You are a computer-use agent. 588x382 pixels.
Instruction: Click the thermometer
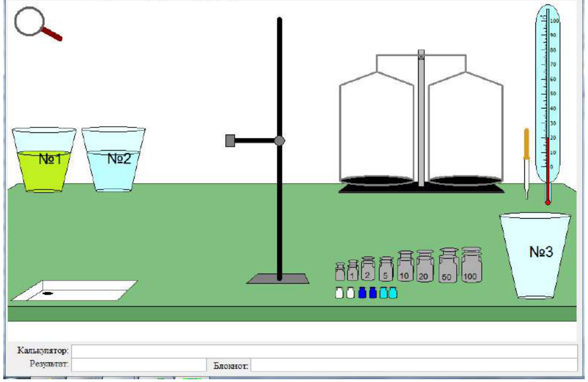(x=548, y=105)
